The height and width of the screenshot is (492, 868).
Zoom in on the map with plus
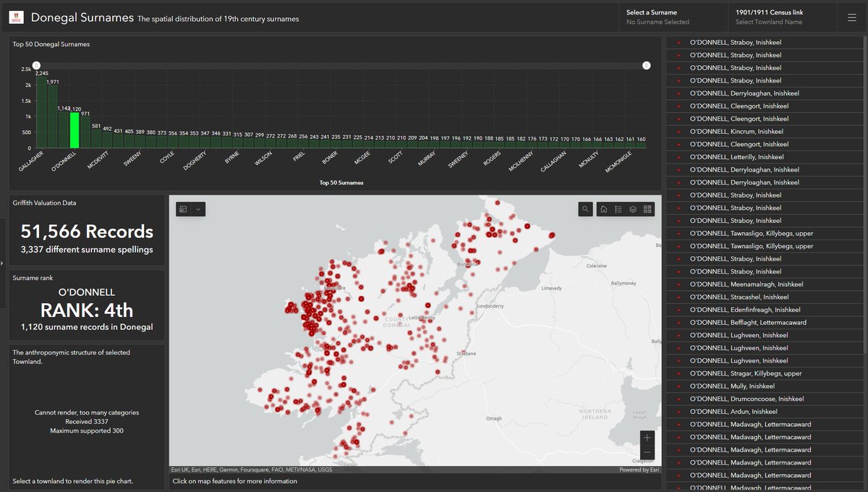point(647,438)
